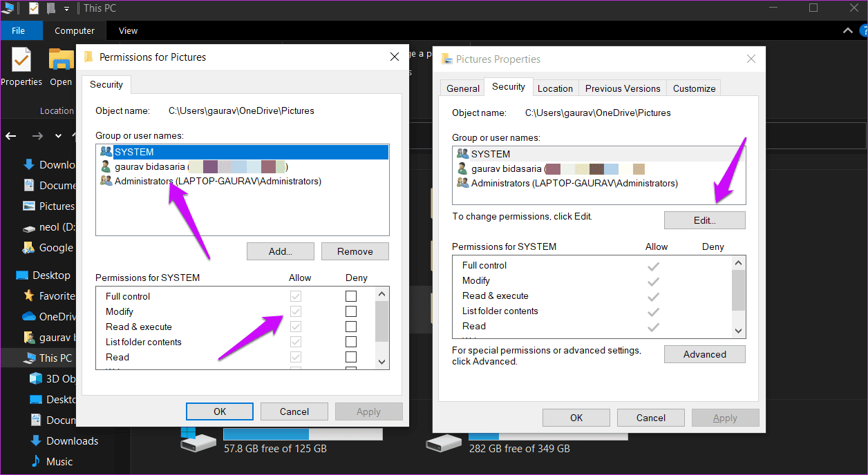The image size is (868, 475).
Task: Open Customize Quick Access Toolbar dropdown arrow
Action: 67,9
